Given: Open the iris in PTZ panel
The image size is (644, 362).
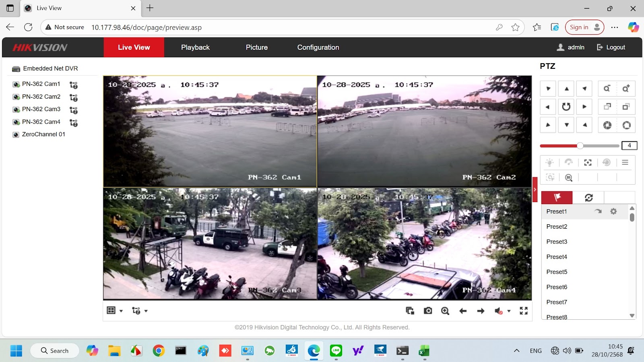Looking at the screenshot, I should point(626,125).
